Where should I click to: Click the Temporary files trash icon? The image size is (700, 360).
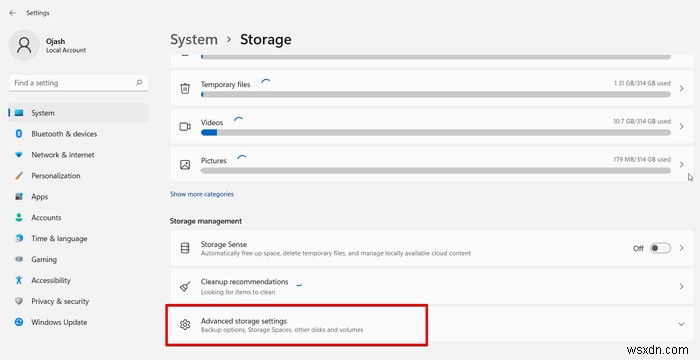(x=185, y=88)
